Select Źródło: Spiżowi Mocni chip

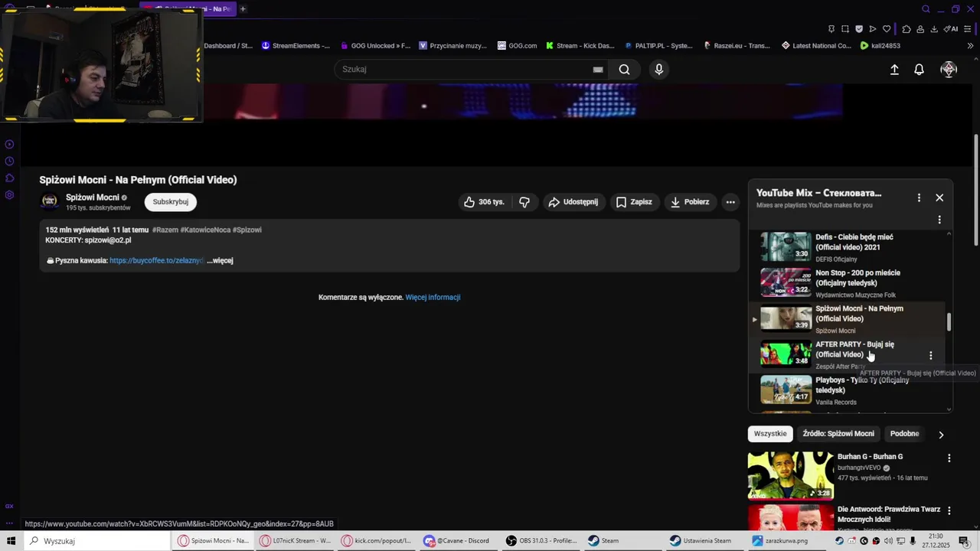[838, 434]
